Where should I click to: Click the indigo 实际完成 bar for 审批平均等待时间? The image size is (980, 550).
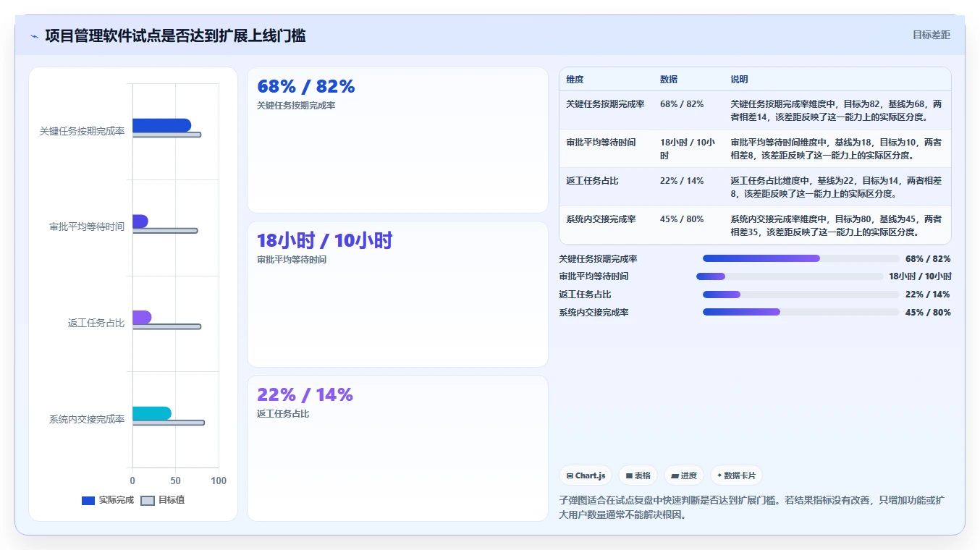point(140,221)
